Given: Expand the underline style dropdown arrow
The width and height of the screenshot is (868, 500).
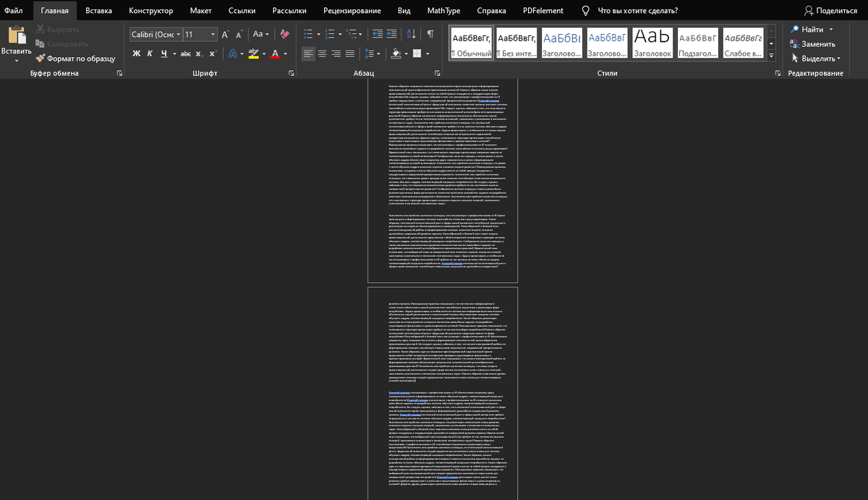Looking at the screenshot, I should (174, 54).
